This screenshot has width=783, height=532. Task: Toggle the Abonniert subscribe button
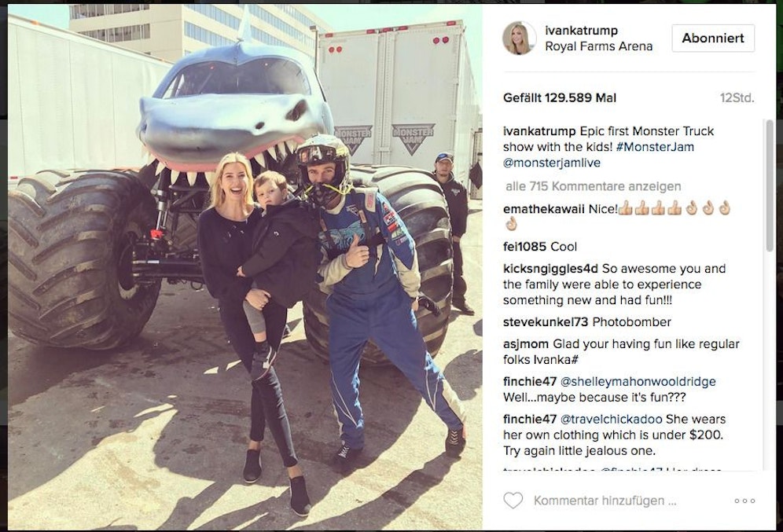click(713, 38)
